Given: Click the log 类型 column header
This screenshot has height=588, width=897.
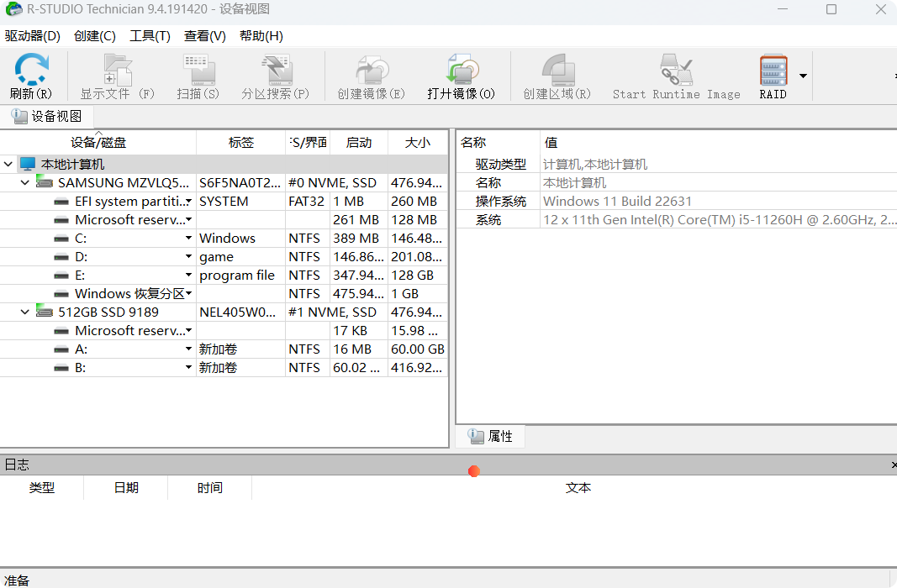Looking at the screenshot, I should click(x=42, y=487).
